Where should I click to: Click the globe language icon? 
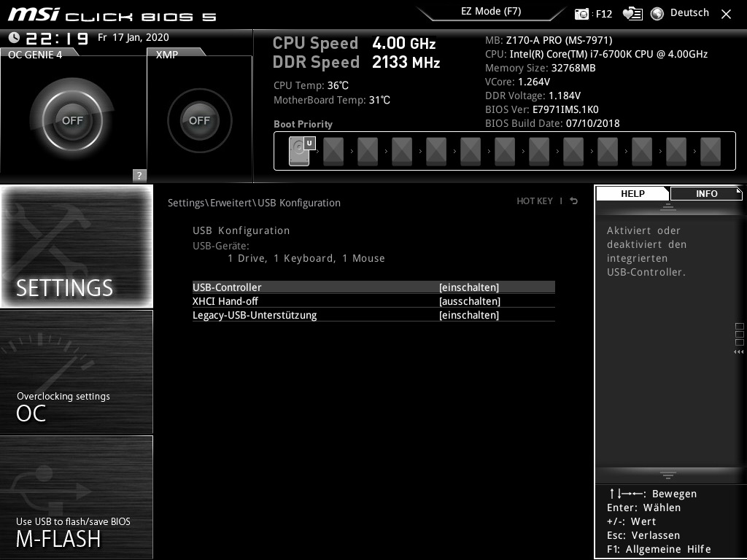coord(657,14)
